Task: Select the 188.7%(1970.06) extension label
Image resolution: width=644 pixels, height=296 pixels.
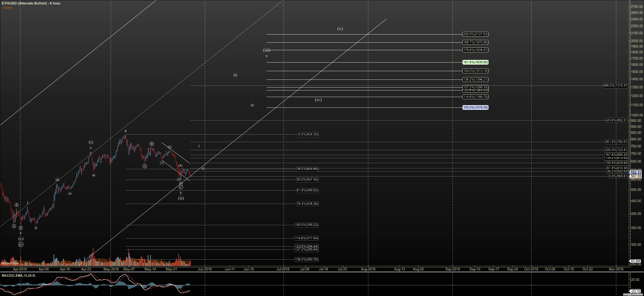Action: pos(475,42)
